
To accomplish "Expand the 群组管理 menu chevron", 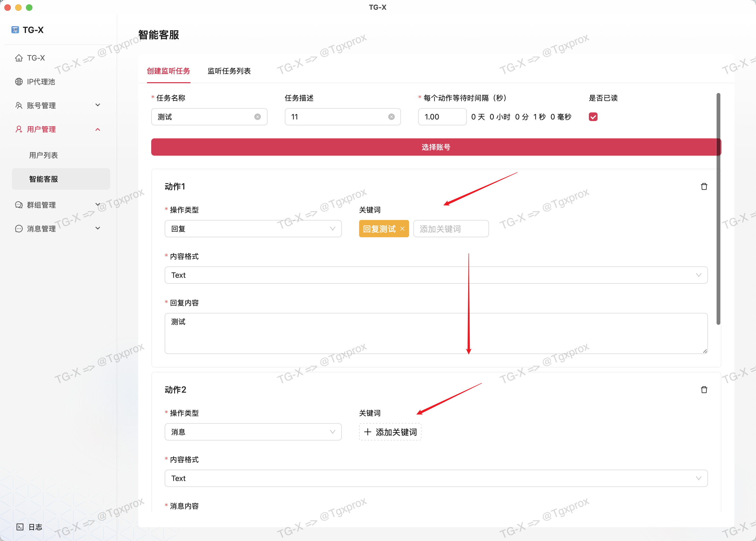I will coord(98,204).
